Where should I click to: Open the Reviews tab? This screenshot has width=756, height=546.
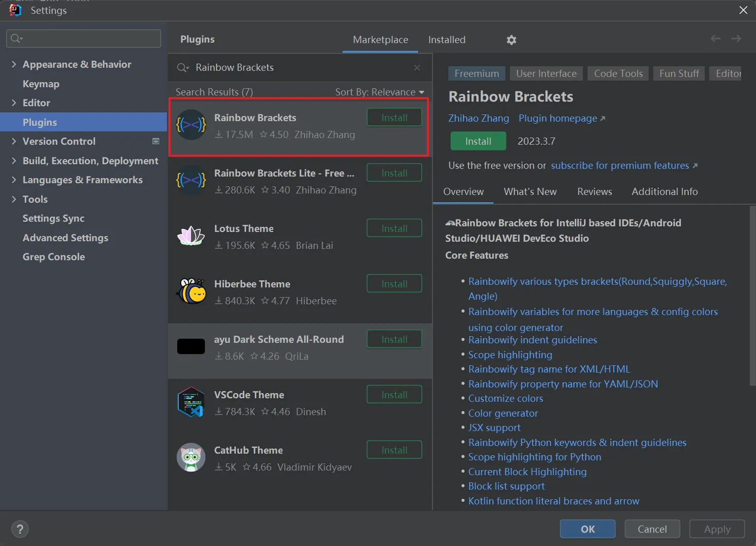(x=595, y=191)
